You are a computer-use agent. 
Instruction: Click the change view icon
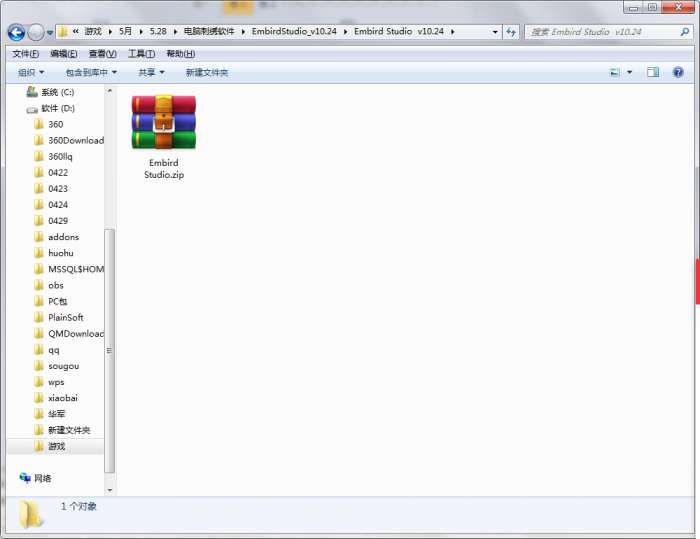pyautogui.click(x=615, y=72)
